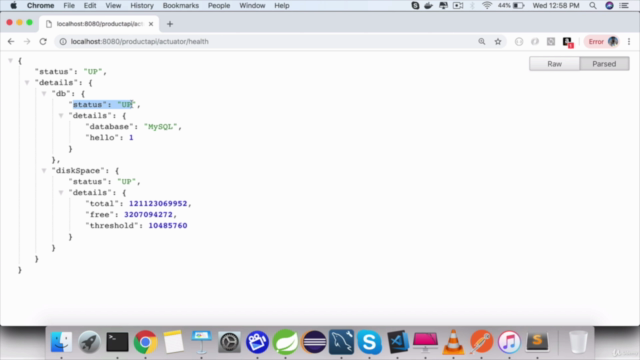Open Notification Center icon
The image size is (640, 360).
pos(624,6)
